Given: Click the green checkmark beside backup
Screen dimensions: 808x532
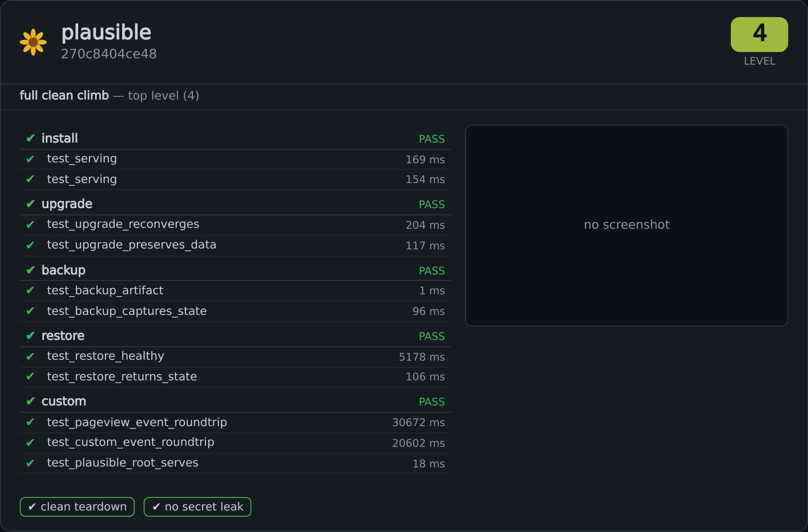Looking at the screenshot, I should pyautogui.click(x=31, y=270).
